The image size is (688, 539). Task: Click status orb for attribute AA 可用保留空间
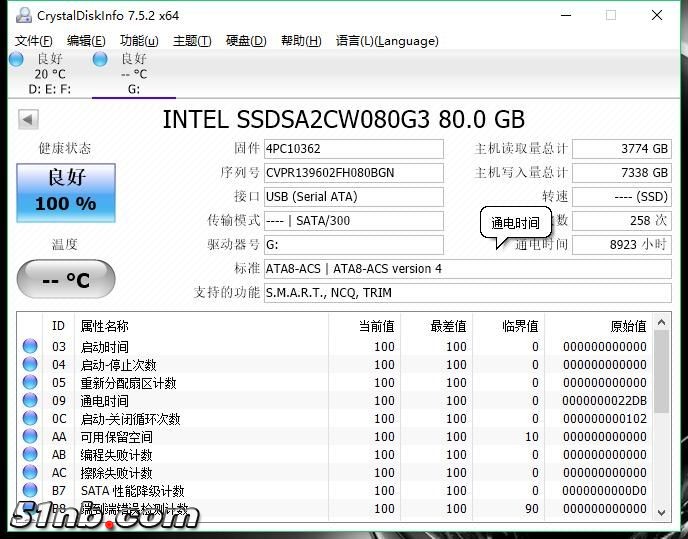click(30, 437)
